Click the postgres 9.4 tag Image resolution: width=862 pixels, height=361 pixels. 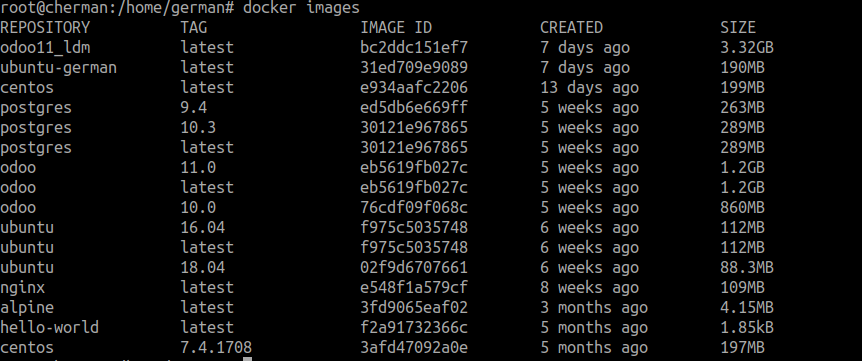(194, 108)
